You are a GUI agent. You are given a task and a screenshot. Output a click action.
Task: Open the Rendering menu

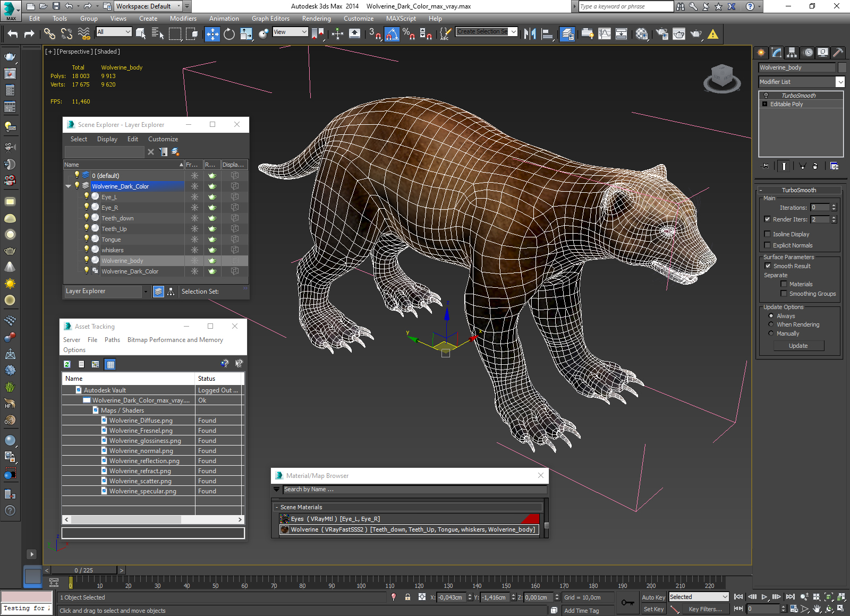coord(316,19)
